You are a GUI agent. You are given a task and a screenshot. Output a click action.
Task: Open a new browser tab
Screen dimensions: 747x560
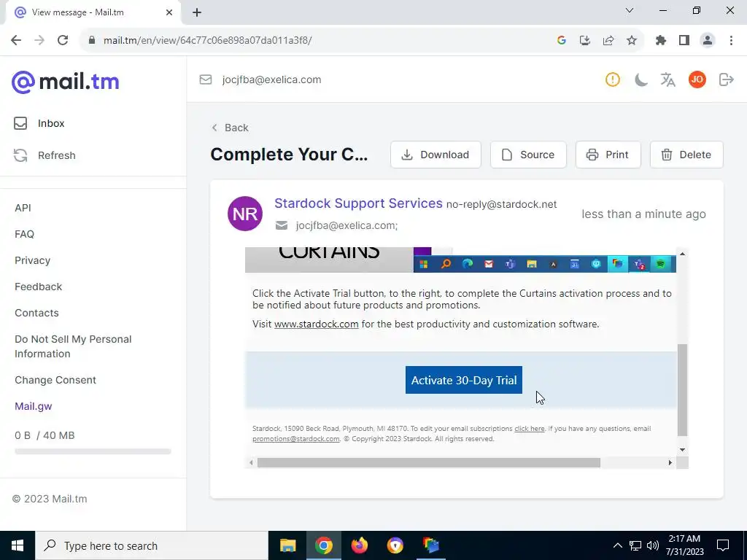[197, 12]
